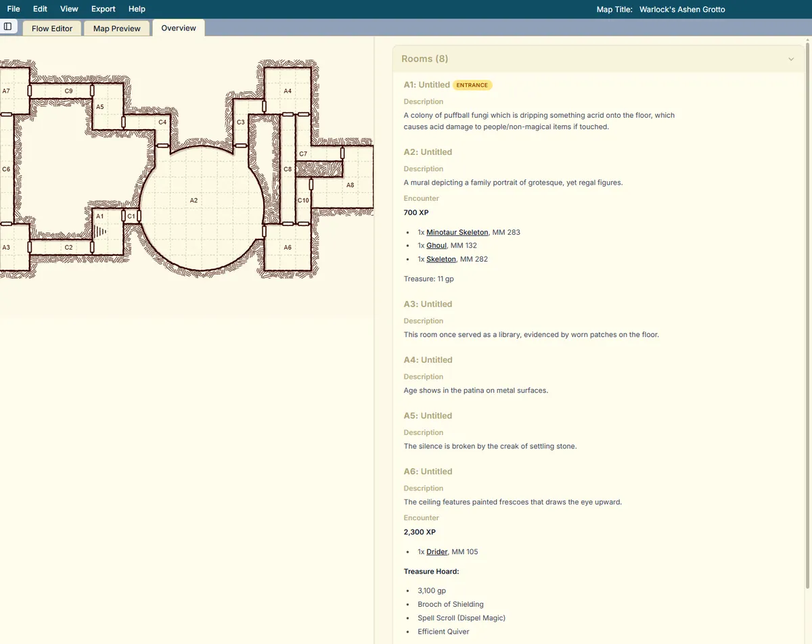Switch to the Map Preview tab
Image resolution: width=812 pixels, height=644 pixels.
tap(117, 28)
